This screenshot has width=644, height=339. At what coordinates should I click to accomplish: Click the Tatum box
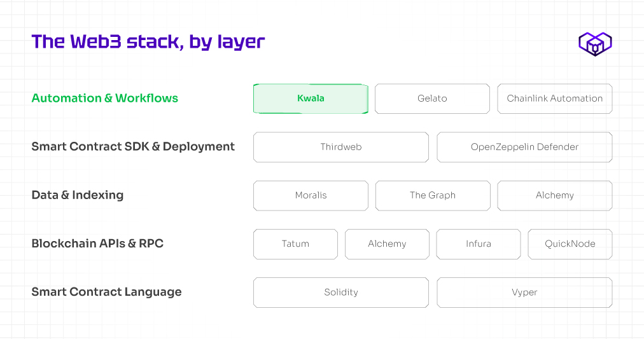coord(295,244)
